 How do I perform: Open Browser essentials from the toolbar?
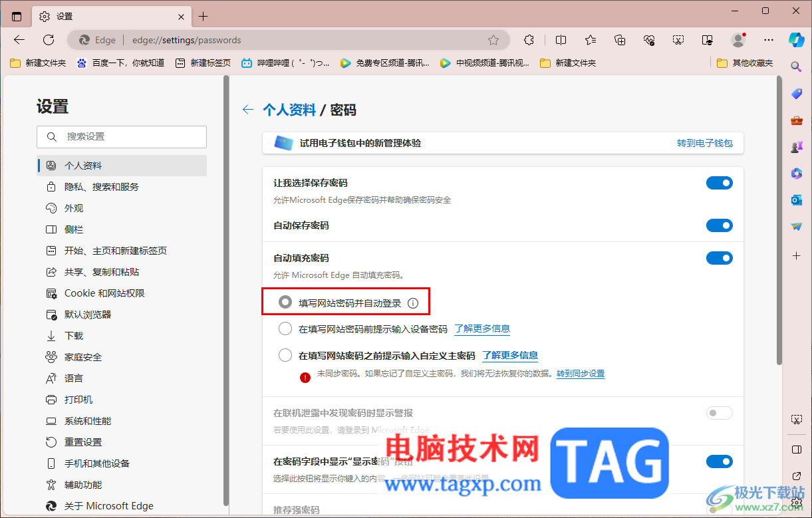click(x=648, y=39)
